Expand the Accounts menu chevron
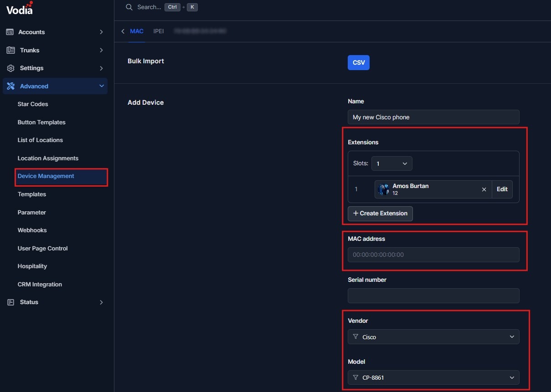Image resolution: width=551 pixels, height=392 pixels. [x=101, y=32]
